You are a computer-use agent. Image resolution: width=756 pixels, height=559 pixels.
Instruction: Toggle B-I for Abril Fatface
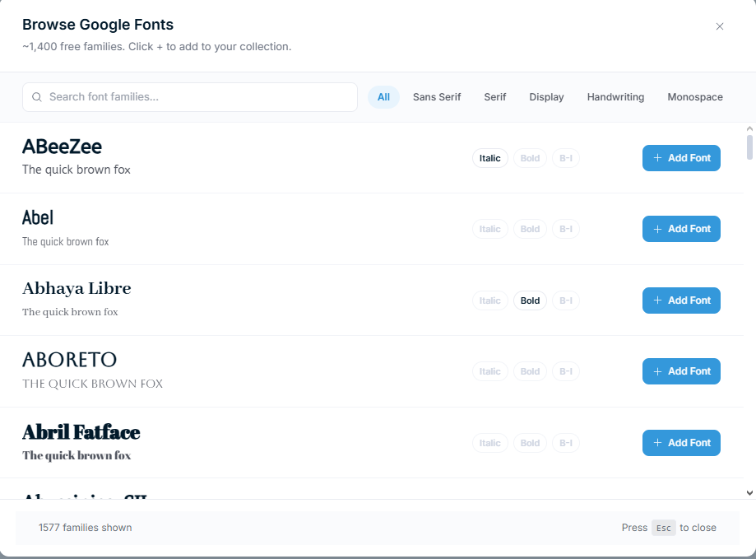(566, 443)
